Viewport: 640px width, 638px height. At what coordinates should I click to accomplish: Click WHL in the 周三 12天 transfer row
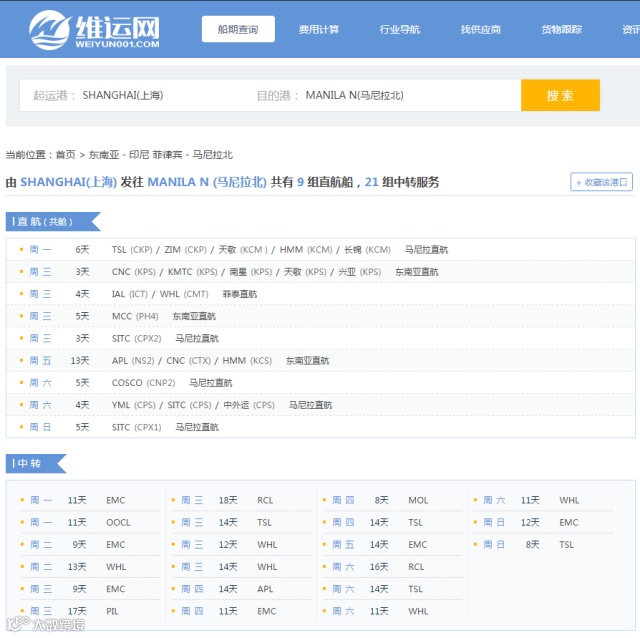(267, 545)
